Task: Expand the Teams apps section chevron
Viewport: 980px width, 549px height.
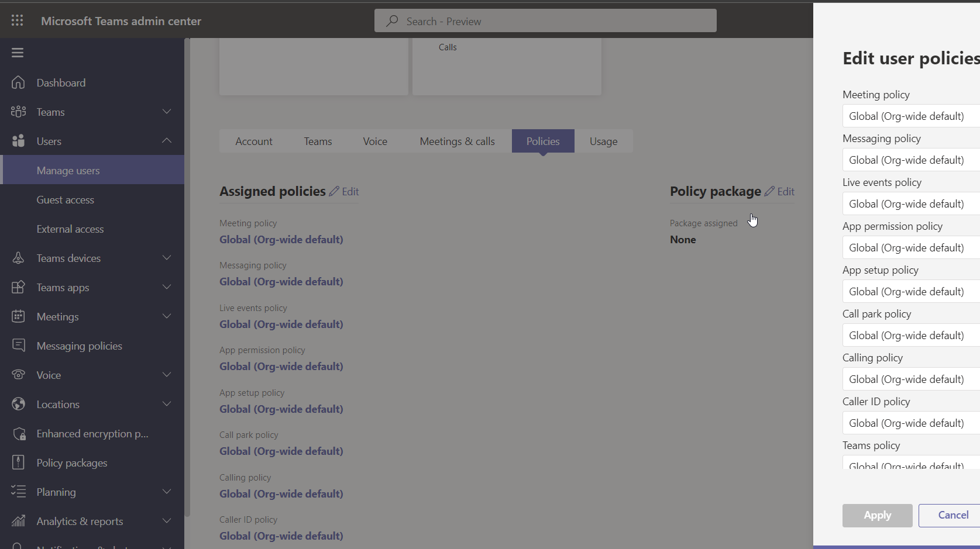Action: tap(167, 287)
